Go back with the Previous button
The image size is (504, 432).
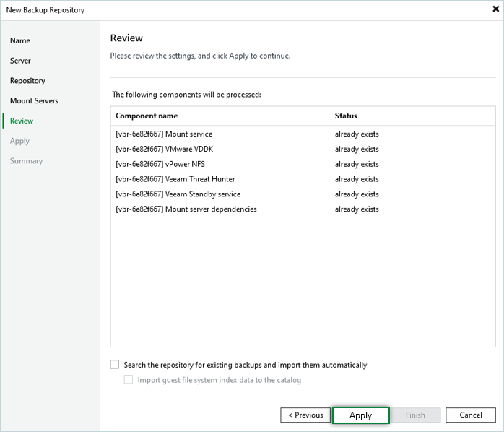tap(305, 415)
